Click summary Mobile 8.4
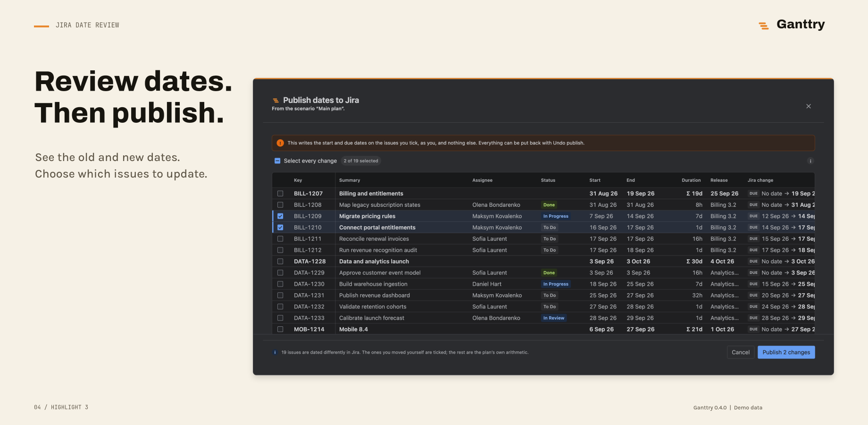Image resolution: width=868 pixels, height=425 pixels. coord(353,330)
